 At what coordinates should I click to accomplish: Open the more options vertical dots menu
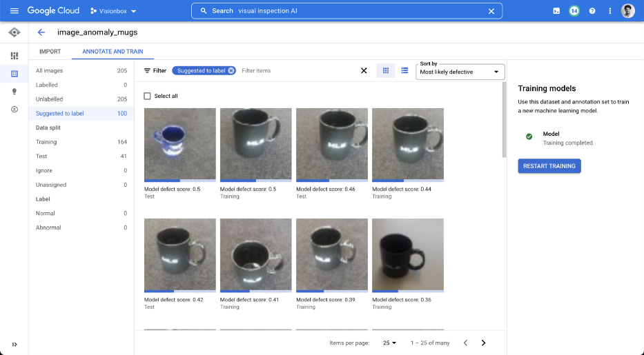[x=609, y=11]
